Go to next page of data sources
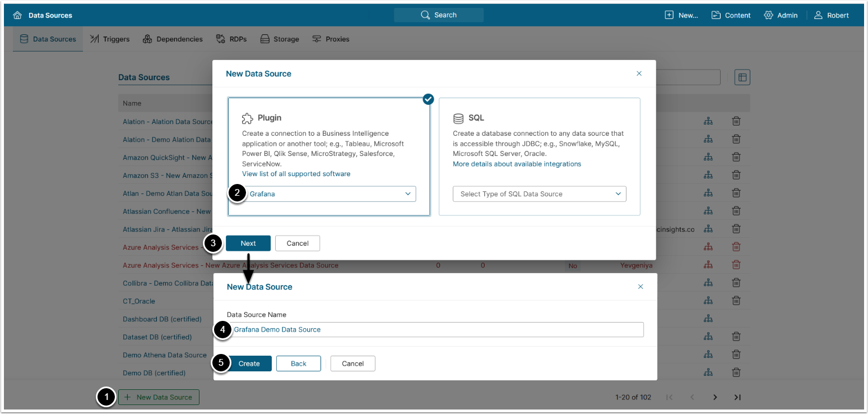This screenshot has width=868, height=414. [715, 397]
